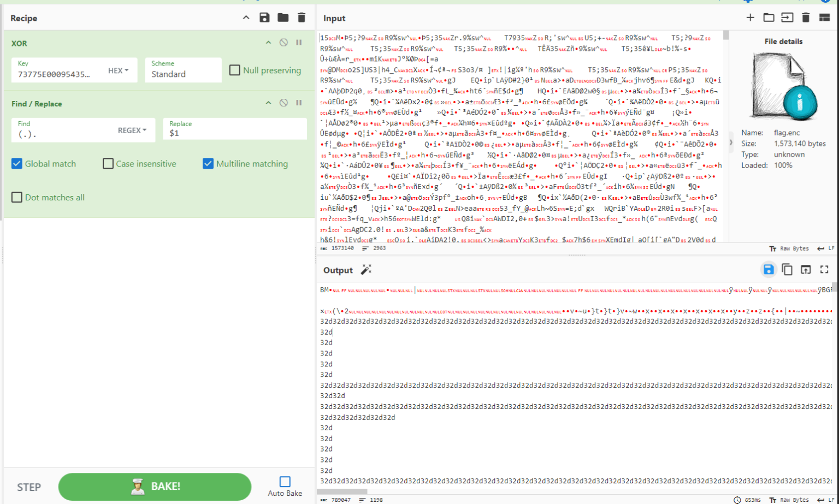Uncheck the Global match option
The image size is (839, 504).
[17, 164]
